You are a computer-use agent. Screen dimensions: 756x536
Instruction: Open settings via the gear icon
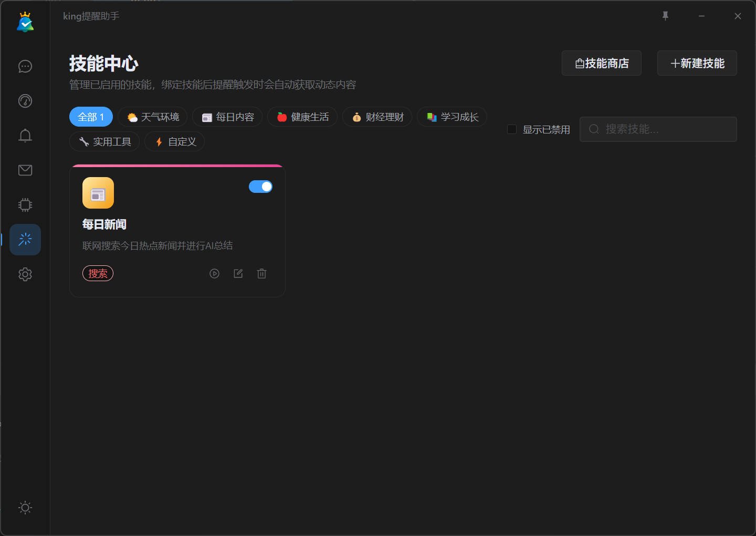click(x=25, y=274)
